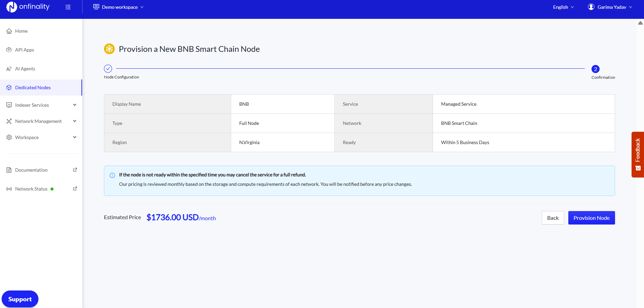Click 'Within 5 Business Days' value
Viewport: 644px width, 308px height.
465,142
